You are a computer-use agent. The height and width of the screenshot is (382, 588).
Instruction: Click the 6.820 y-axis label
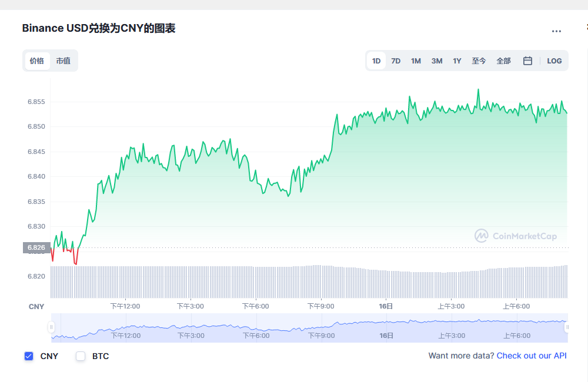coord(36,276)
